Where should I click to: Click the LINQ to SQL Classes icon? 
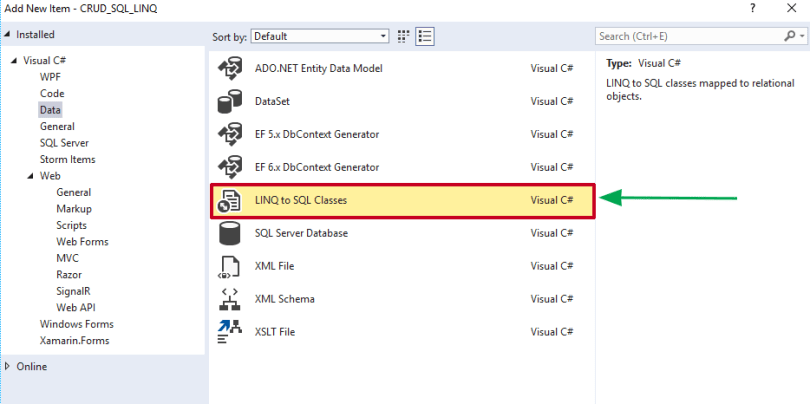click(x=230, y=200)
